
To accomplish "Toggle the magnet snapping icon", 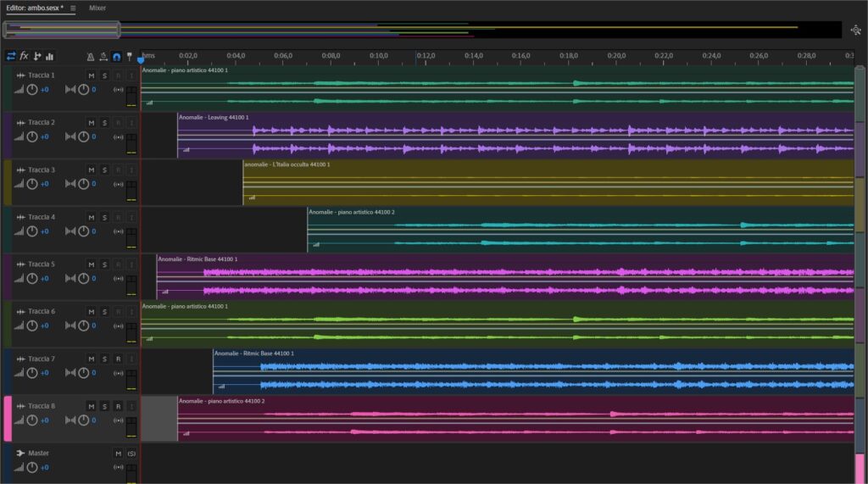I will point(116,57).
